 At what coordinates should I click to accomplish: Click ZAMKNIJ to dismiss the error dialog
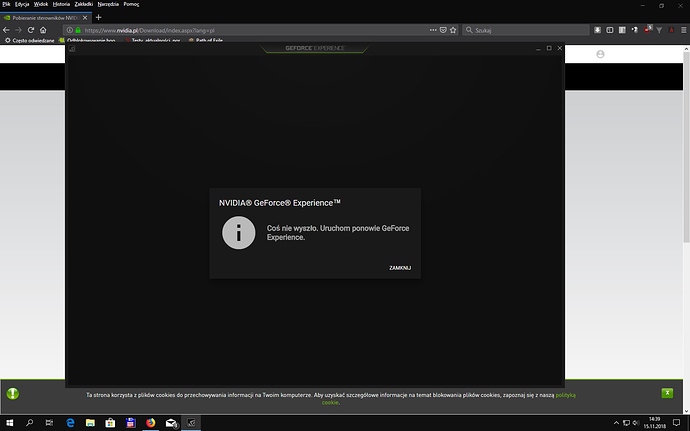(x=400, y=268)
